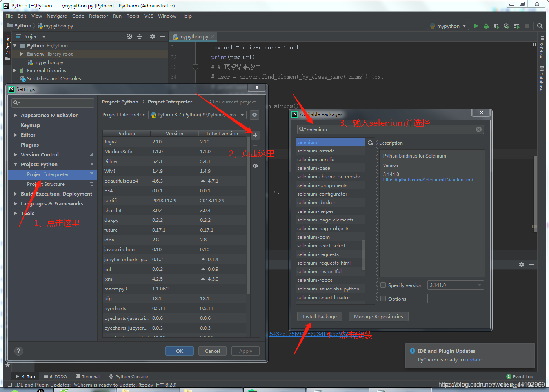Expand the venv library root folder
Image resolution: width=549 pixels, height=392 pixels.
(22, 54)
